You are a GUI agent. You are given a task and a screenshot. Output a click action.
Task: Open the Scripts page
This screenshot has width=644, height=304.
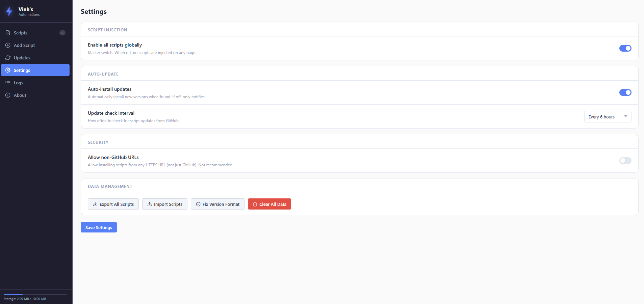pos(35,33)
